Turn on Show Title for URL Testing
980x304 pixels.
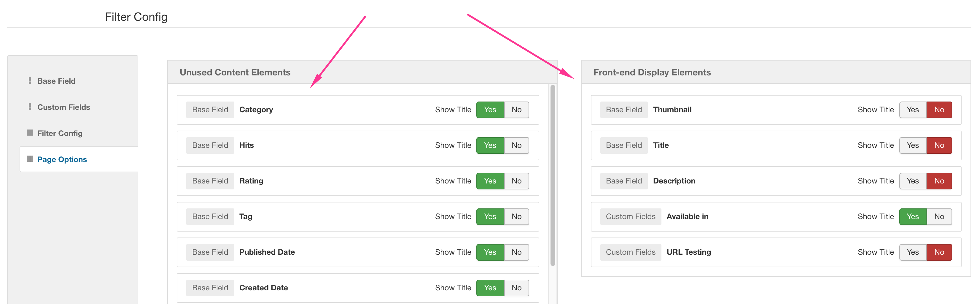pyautogui.click(x=912, y=252)
